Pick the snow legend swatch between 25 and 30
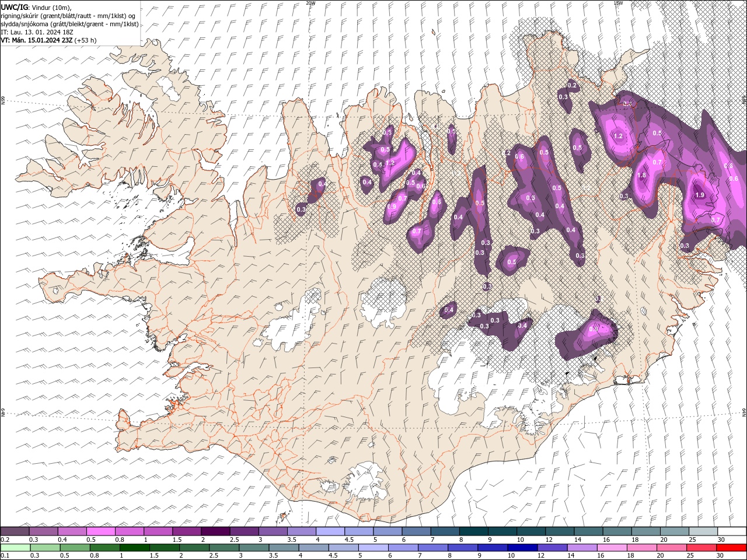This screenshot has height=560, width=747. pos(703,531)
